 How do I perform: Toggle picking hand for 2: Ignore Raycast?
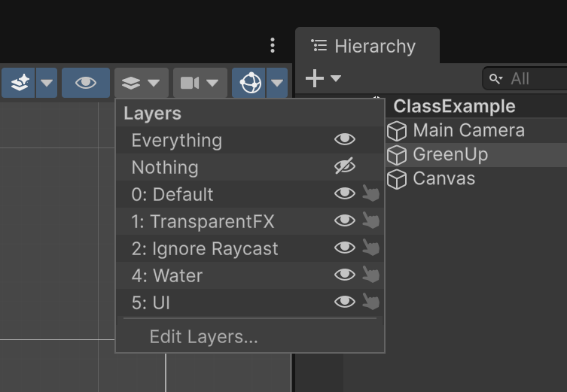371,247
